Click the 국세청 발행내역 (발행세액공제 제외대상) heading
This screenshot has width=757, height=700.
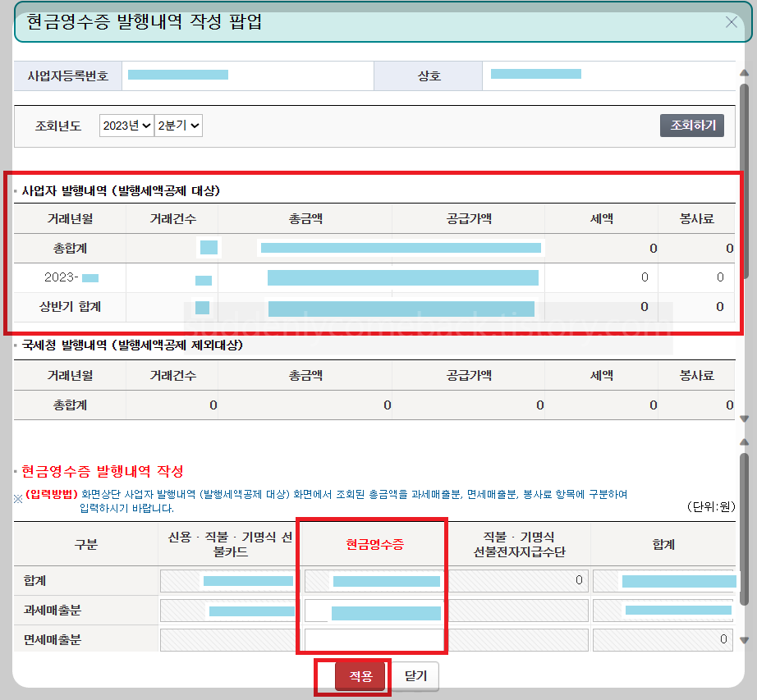132,345
